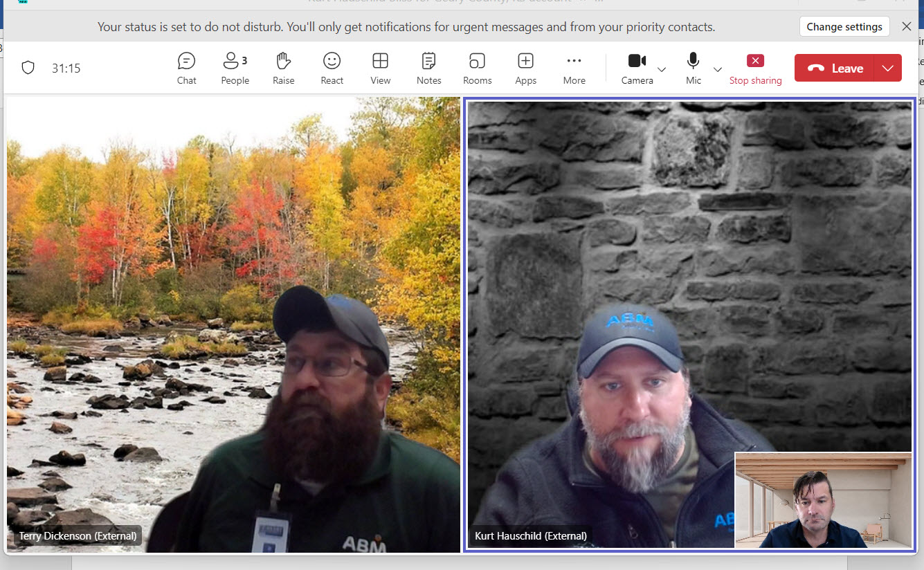
Task: Open the Leave options dropdown arrow
Action: [x=888, y=68]
